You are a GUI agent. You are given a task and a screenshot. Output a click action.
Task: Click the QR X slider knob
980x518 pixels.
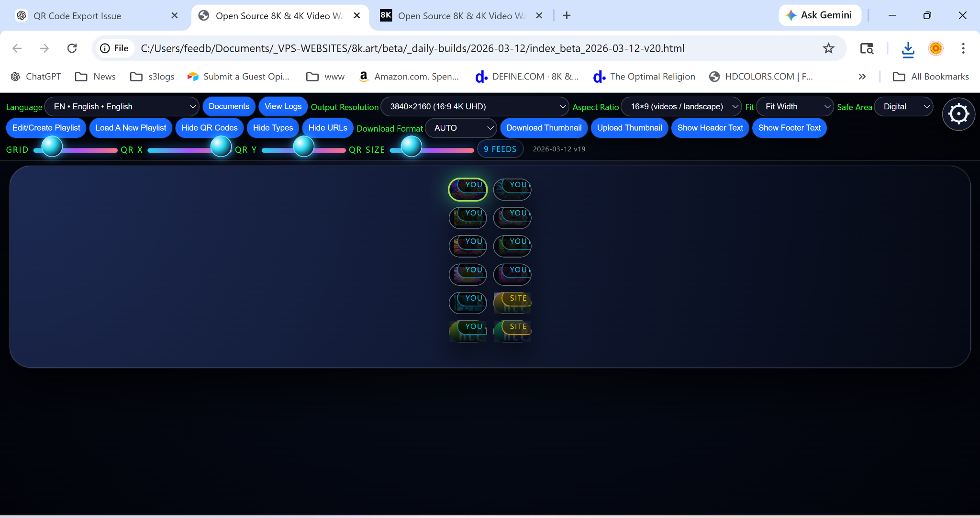point(221,146)
